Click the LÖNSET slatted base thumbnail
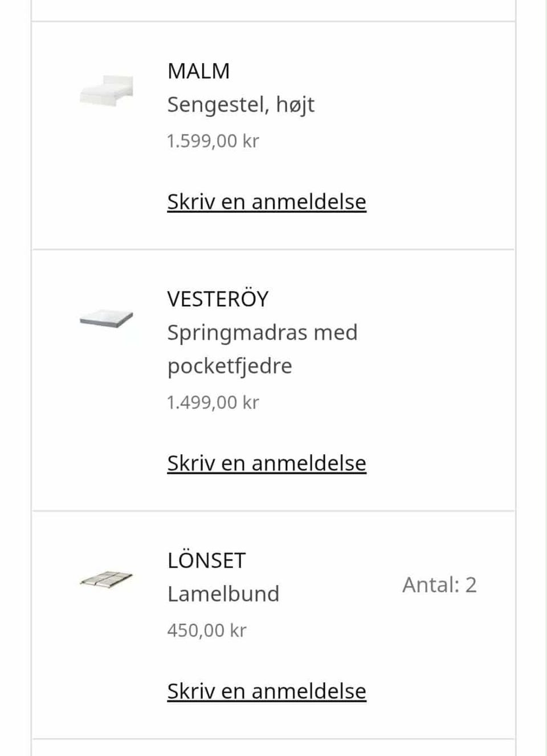 (107, 579)
